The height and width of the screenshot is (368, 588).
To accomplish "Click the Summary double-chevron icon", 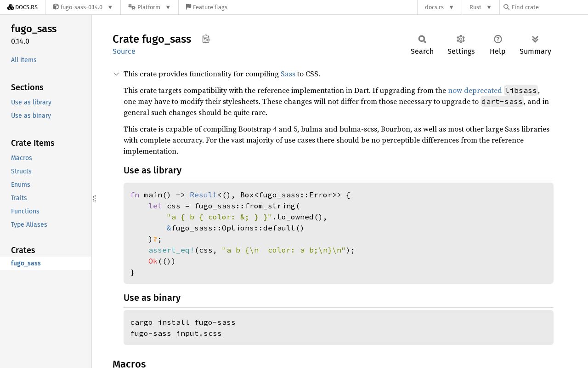I will tap(535, 39).
